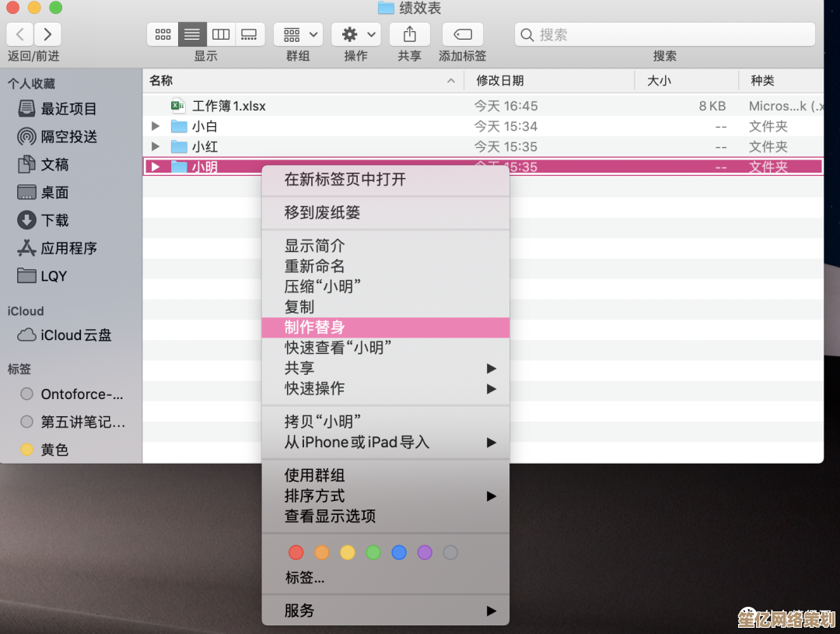Open AirDrop (隔空投送) in sidebar
The width and height of the screenshot is (840, 634).
[68, 137]
